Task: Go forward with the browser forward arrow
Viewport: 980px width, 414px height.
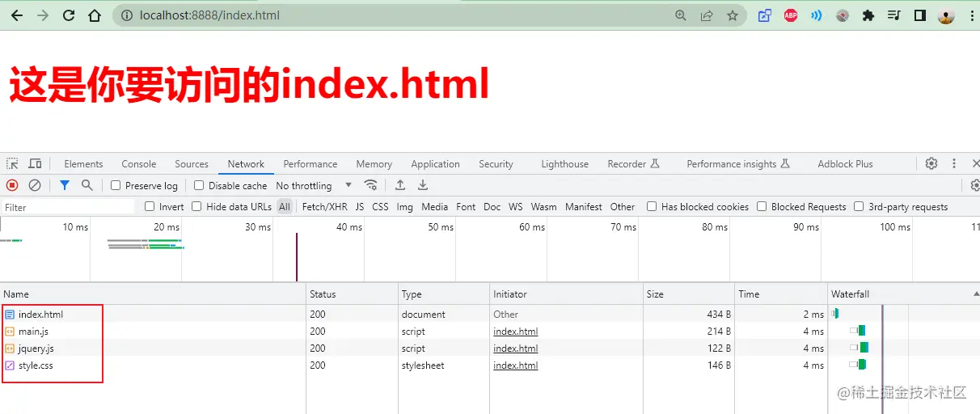Action: click(x=43, y=15)
